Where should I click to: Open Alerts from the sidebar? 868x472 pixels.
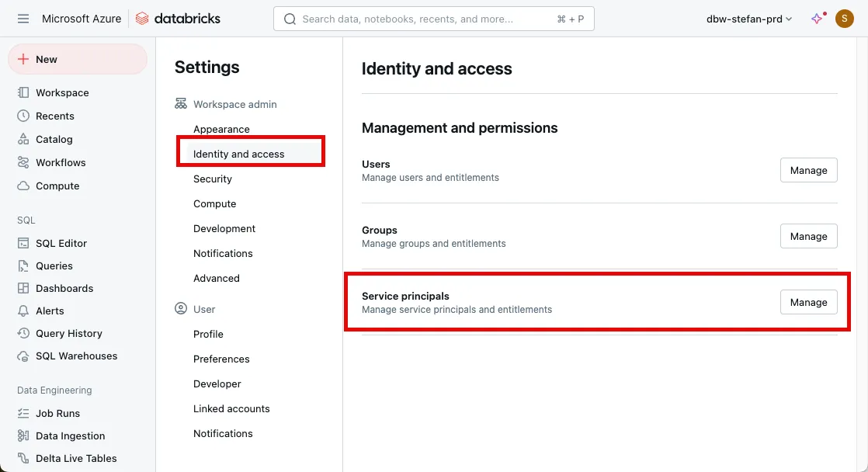click(x=50, y=311)
